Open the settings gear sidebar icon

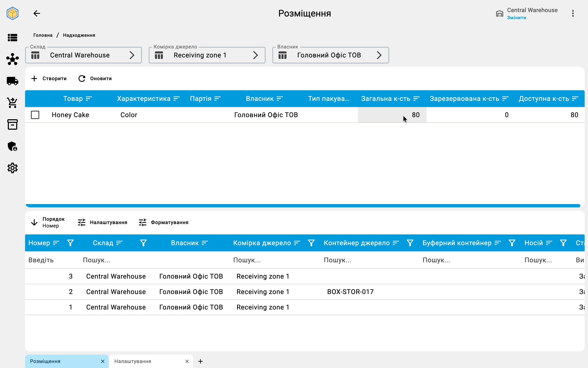12,168
